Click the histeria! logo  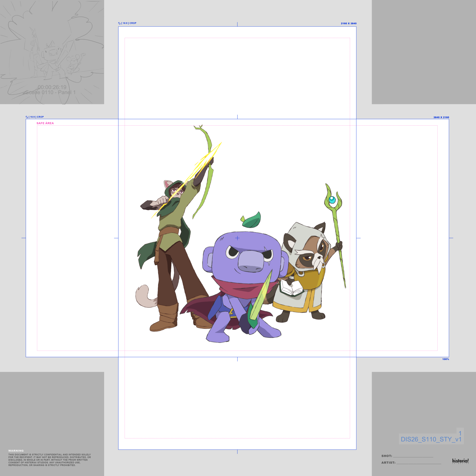pos(460,461)
